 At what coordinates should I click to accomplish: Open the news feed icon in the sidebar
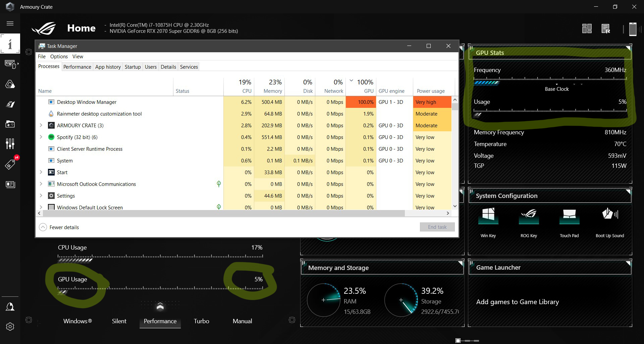click(x=10, y=184)
